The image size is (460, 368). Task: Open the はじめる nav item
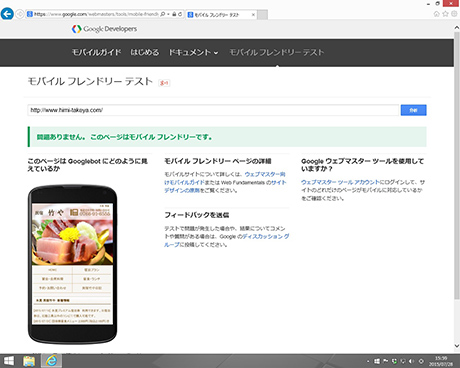pyautogui.click(x=145, y=52)
